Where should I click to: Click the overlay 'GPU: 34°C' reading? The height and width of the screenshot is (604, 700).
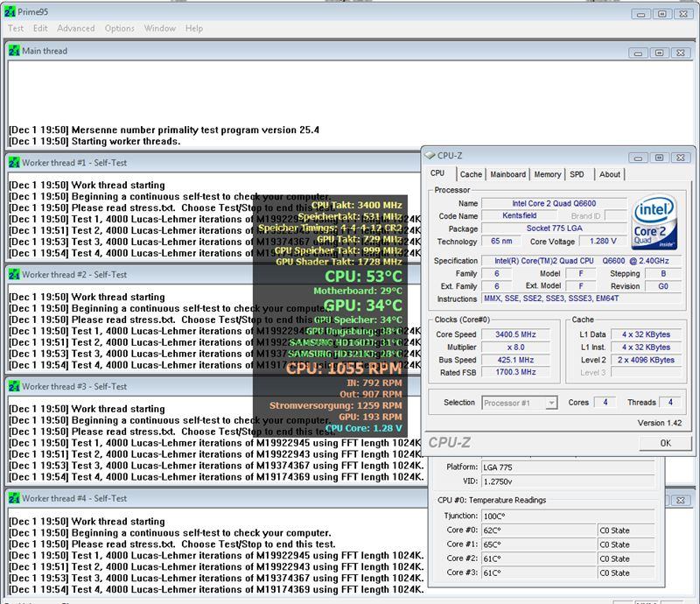tap(362, 306)
